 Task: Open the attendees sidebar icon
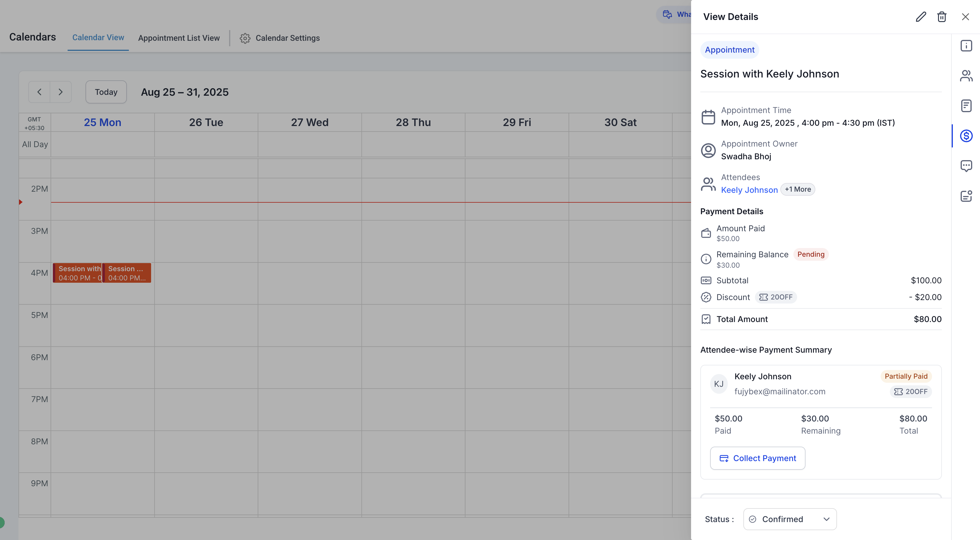pos(966,76)
